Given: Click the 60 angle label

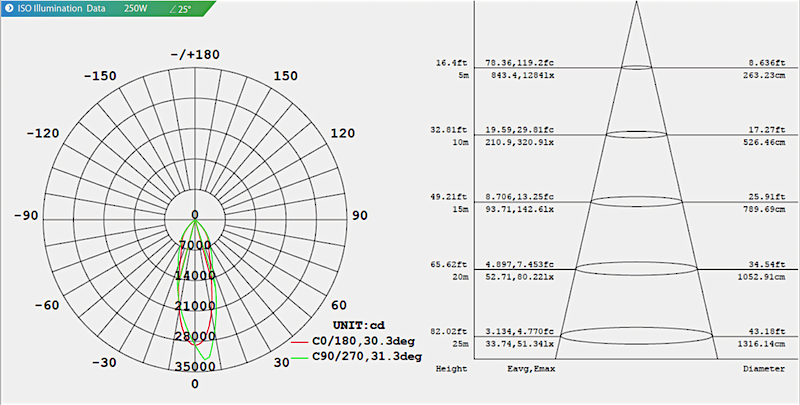Looking at the screenshot, I should [x=339, y=306].
